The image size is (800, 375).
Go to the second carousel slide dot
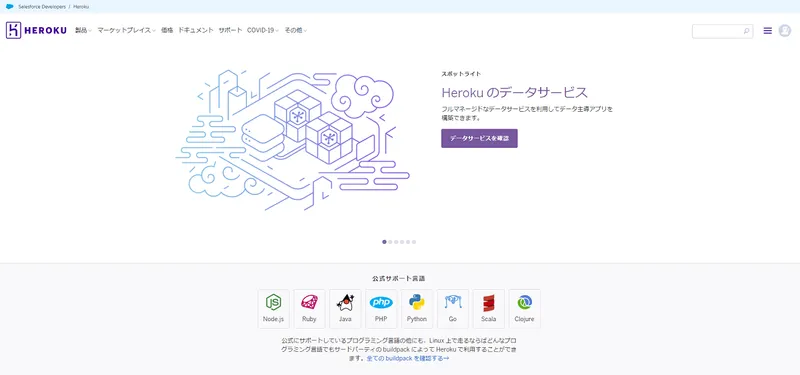tap(390, 242)
